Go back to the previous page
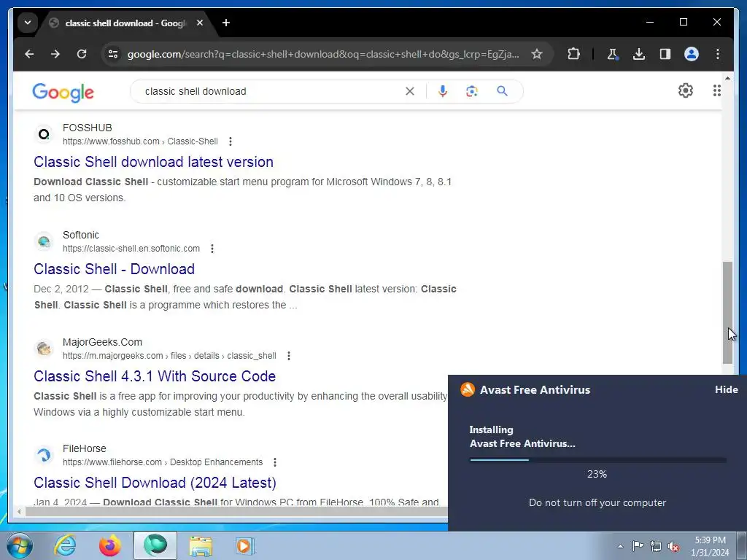Screen dimensions: 747x560 pyautogui.click(x=29, y=54)
